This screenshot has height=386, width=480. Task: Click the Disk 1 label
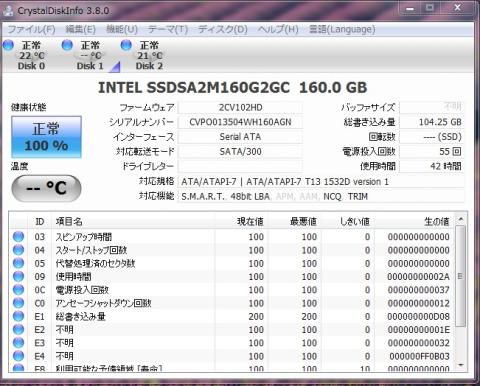coord(90,66)
